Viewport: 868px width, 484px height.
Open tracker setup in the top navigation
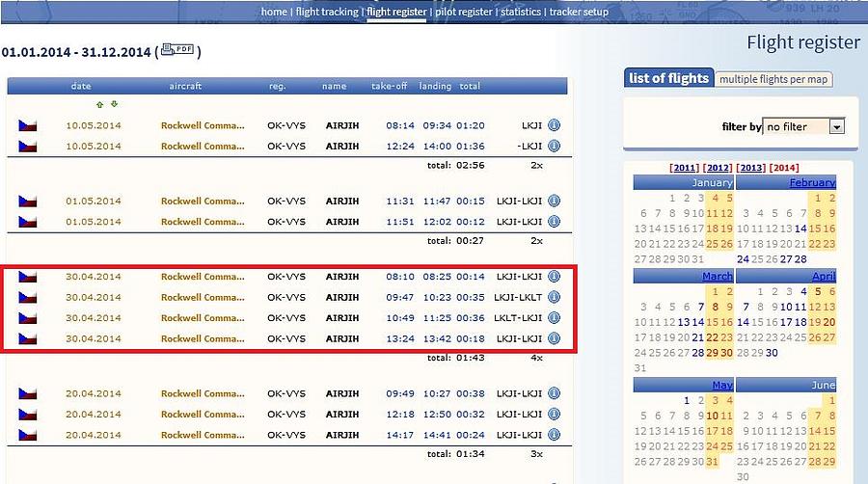pos(579,12)
